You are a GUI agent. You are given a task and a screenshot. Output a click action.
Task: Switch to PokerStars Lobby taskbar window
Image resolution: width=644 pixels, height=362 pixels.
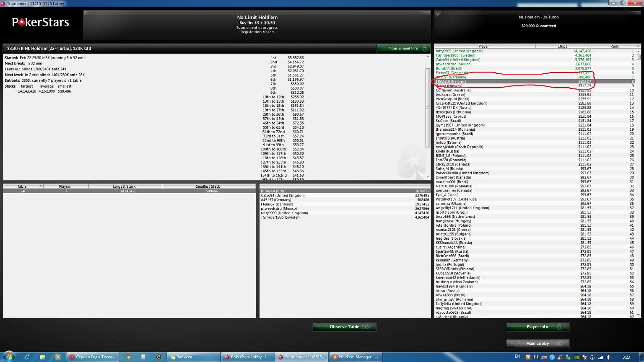click(248, 357)
